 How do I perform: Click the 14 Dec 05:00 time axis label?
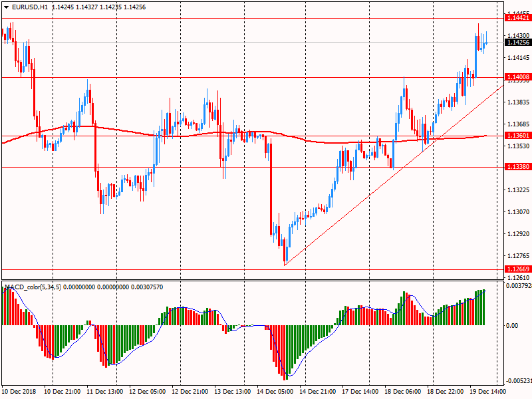click(275, 391)
